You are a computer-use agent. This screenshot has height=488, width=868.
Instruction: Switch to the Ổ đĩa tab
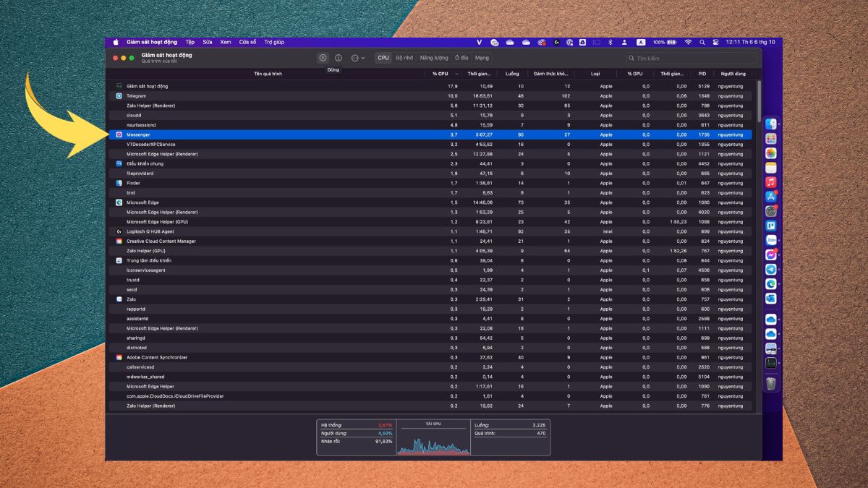click(461, 58)
